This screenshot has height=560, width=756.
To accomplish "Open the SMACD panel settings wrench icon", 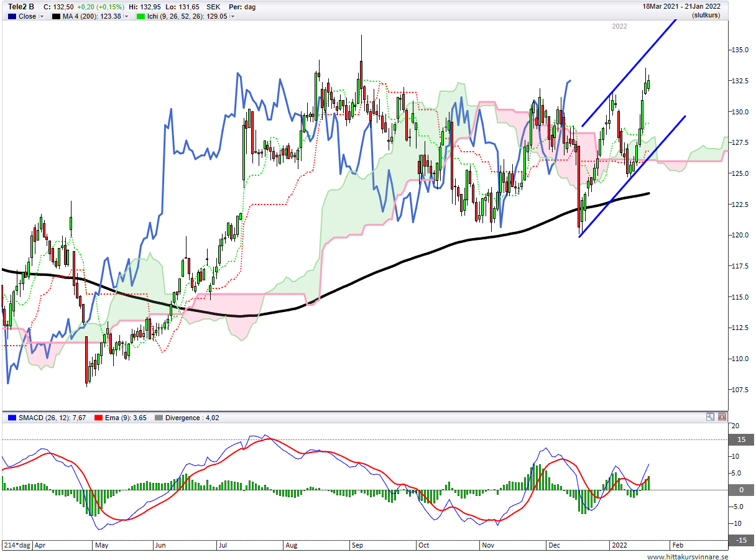I will pos(710,417).
